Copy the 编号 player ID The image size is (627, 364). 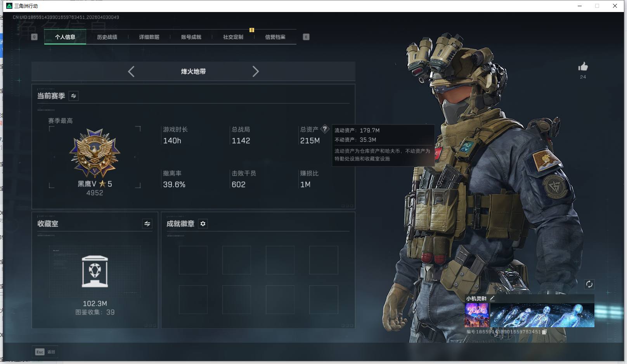click(544, 332)
